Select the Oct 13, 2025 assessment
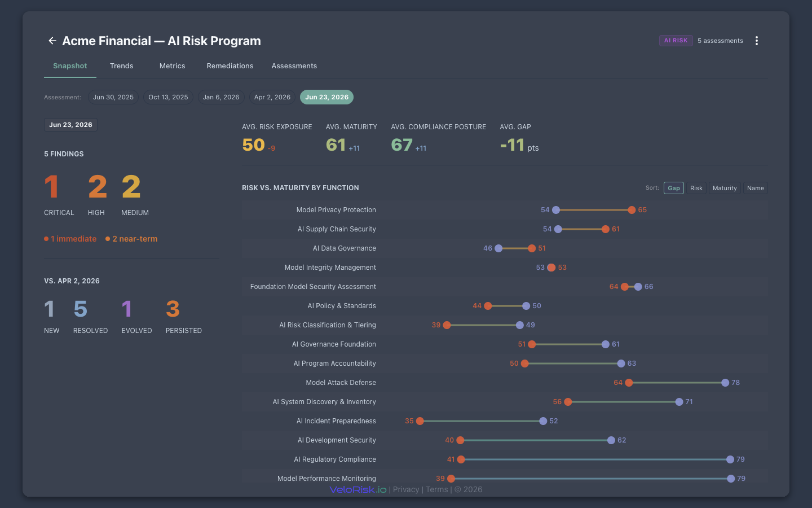The height and width of the screenshot is (508, 812). pyautogui.click(x=168, y=97)
